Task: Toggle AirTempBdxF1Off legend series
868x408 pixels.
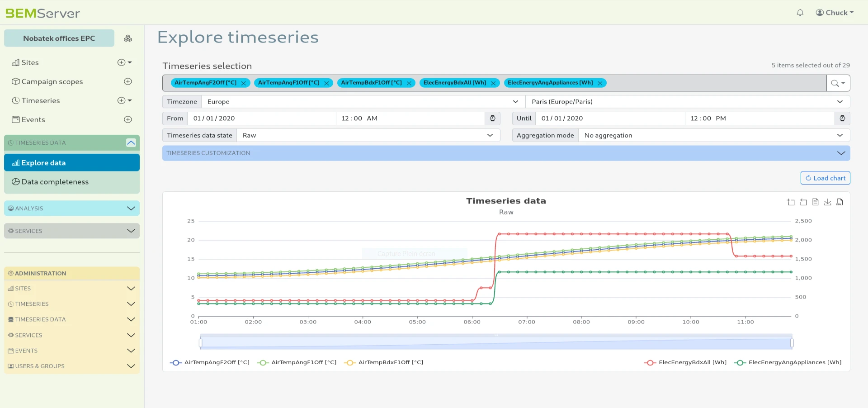Action: point(383,362)
